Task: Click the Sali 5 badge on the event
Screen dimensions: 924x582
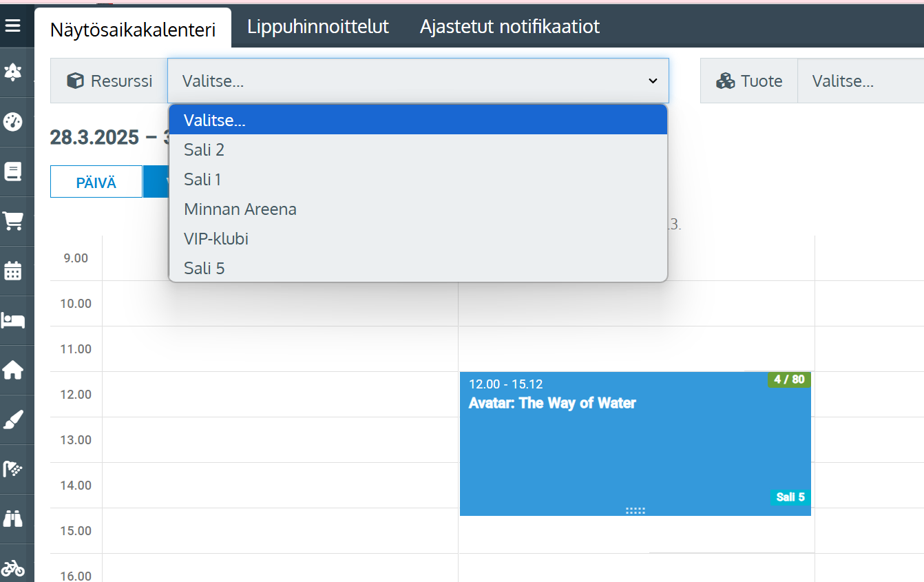Action: click(790, 497)
